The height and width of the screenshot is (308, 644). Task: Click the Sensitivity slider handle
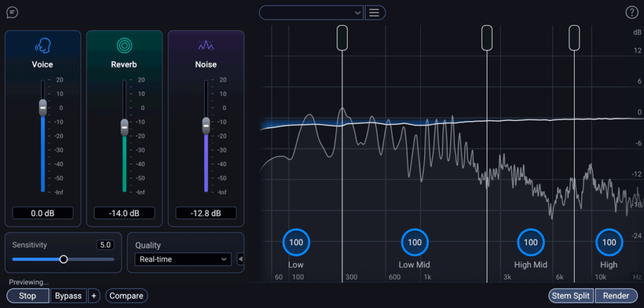[x=64, y=259]
